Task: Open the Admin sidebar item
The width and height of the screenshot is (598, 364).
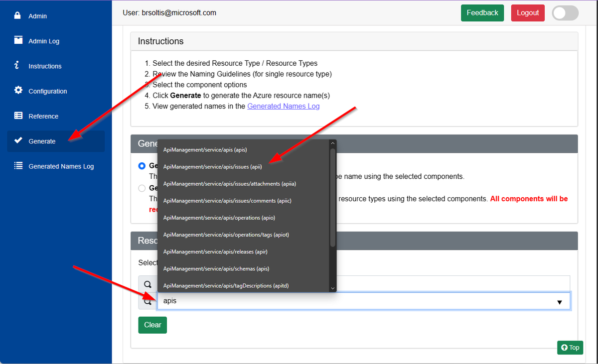Action: (x=56, y=16)
